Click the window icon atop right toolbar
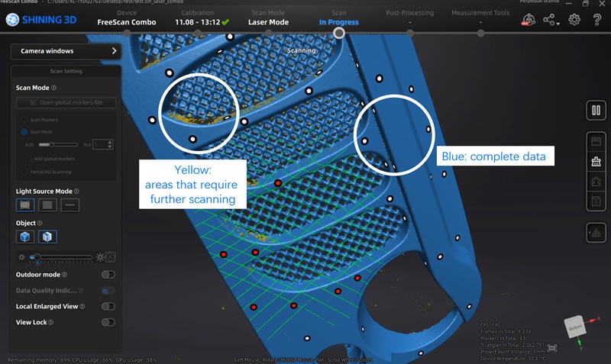 click(596, 141)
